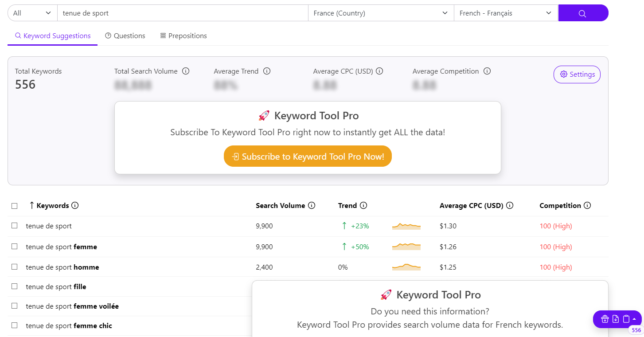Open the France (Country) location dropdown
This screenshot has width=644, height=337.
click(381, 13)
